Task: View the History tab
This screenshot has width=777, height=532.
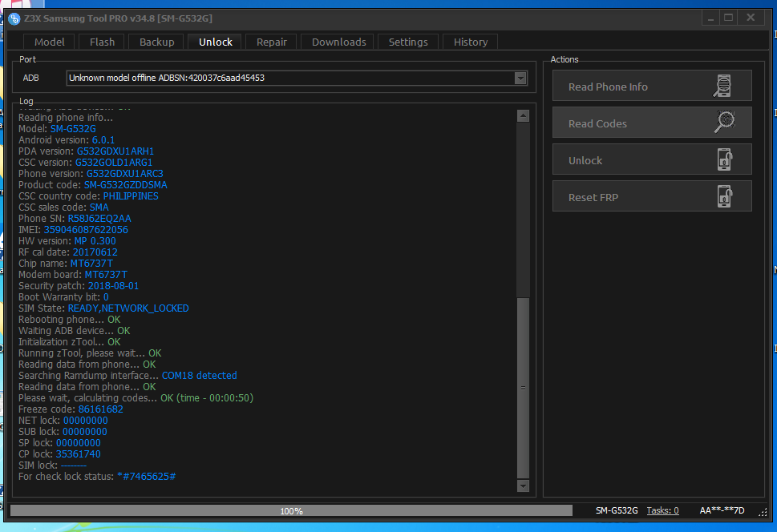Action: (471, 42)
